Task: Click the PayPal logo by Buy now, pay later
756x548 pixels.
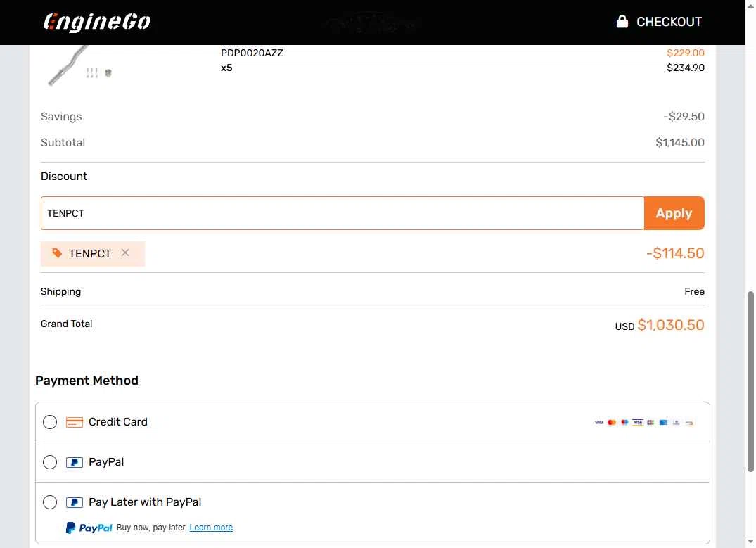Action: 89,528
